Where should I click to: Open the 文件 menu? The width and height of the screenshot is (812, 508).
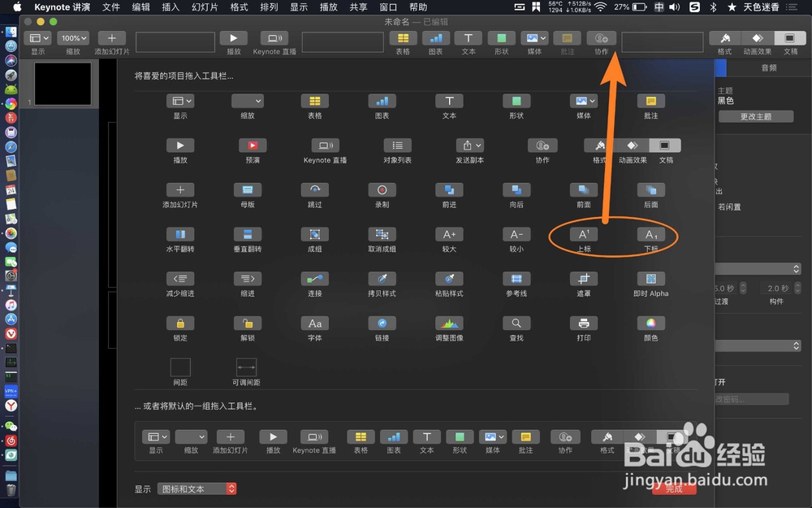(110, 7)
